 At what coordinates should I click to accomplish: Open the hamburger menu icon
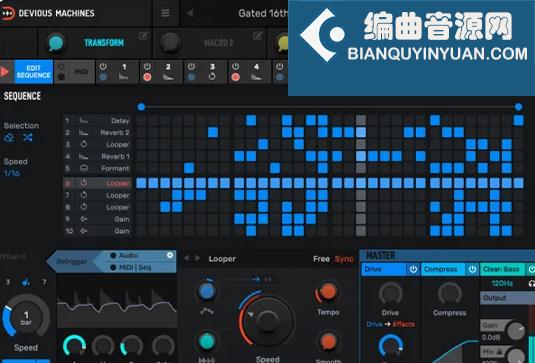(x=165, y=13)
